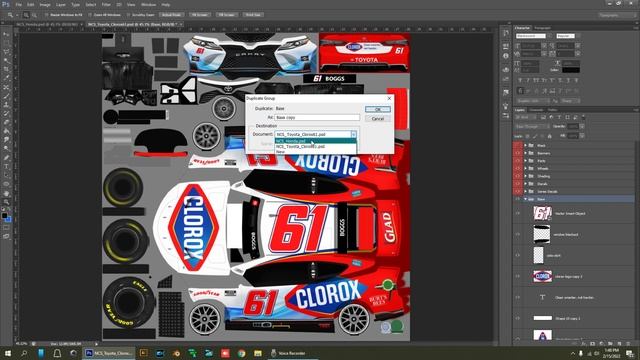Open the Pass Through blend mode dropdown

point(532,127)
